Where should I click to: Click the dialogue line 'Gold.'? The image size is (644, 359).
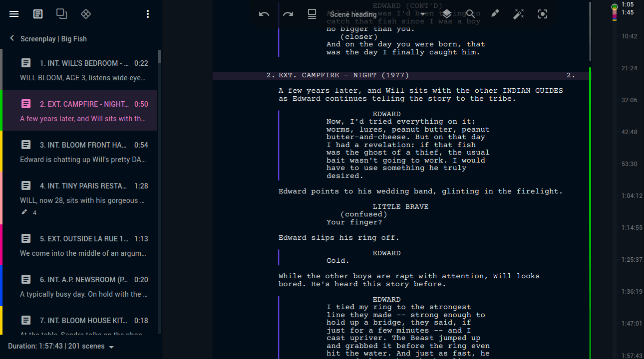click(x=338, y=261)
